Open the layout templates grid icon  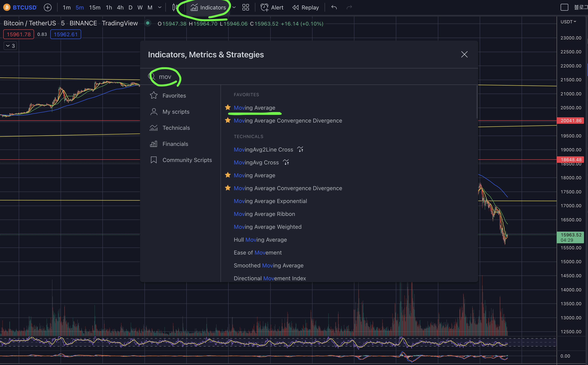pos(246,7)
